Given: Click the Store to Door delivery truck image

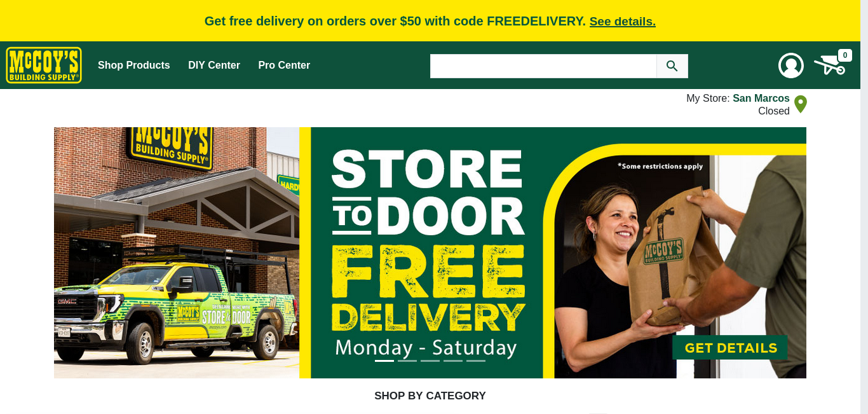Looking at the screenshot, I should tap(177, 252).
